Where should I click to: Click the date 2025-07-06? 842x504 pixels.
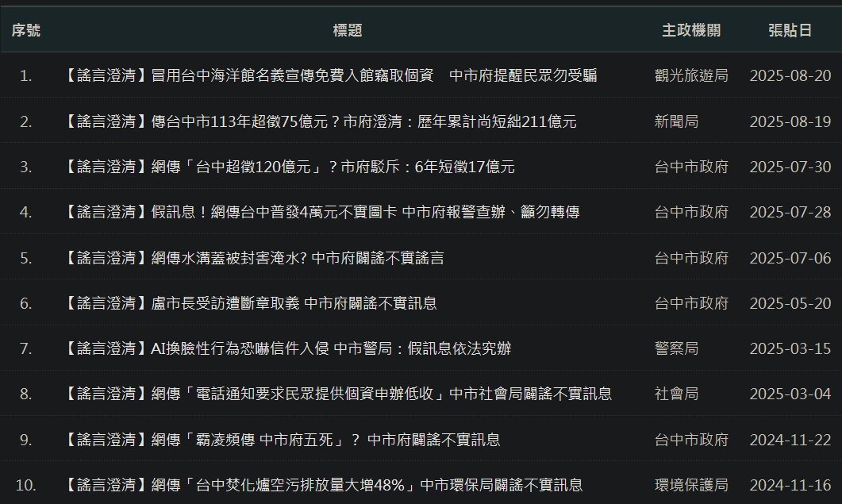click(x=790, y=258)
